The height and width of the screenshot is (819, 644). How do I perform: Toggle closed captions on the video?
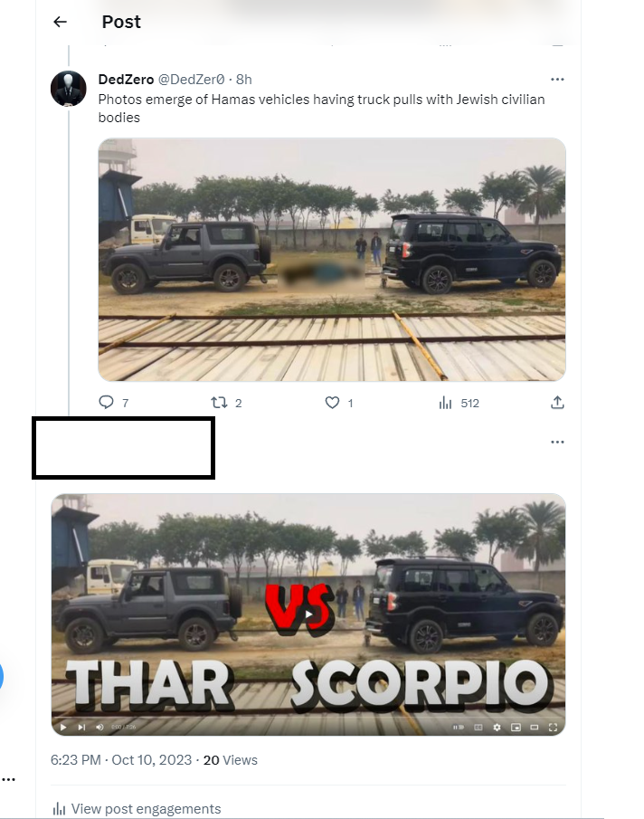tap(478, 727)
